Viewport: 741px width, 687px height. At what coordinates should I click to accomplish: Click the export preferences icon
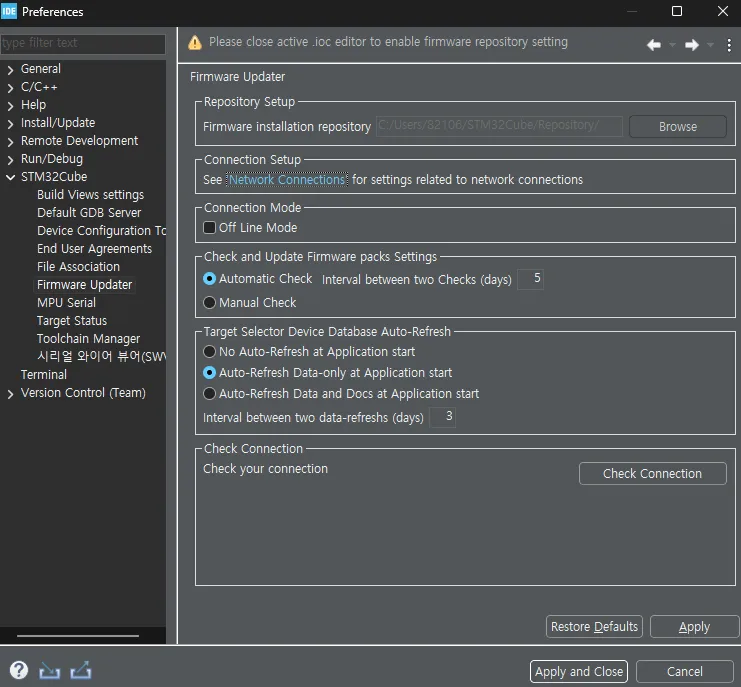[x=81, y=671]
